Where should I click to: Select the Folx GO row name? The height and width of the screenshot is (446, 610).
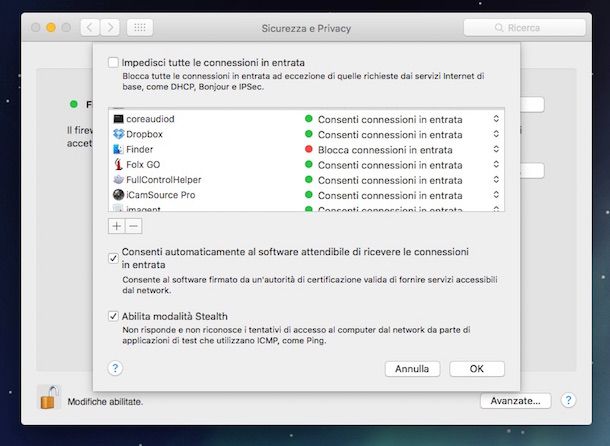point(143,165)
